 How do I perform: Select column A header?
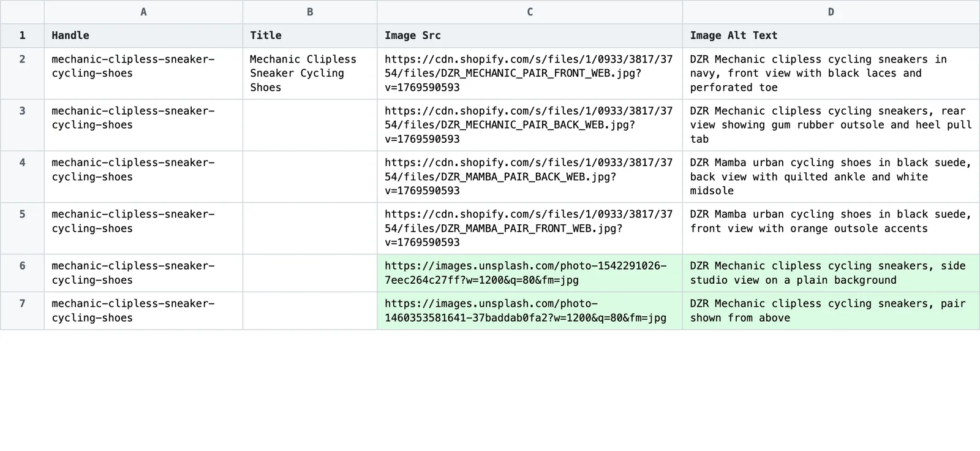point(143,12)
